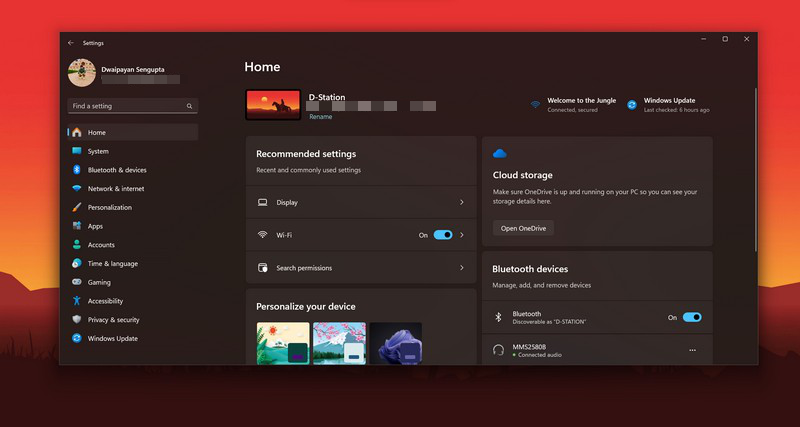Click the Wi-Fi network status icon at top
The width and height of the screenshot is (800, 427).
[535, 104]
